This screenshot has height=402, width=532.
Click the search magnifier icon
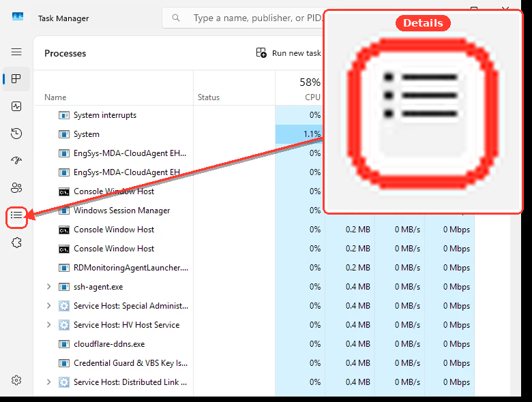176,18
